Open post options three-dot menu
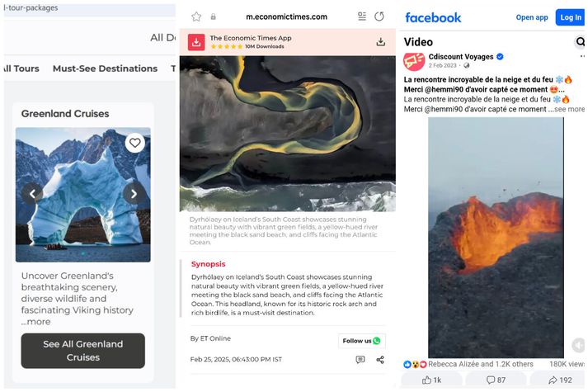Viewport: 588px width, 392px height. tap(582, 56)
